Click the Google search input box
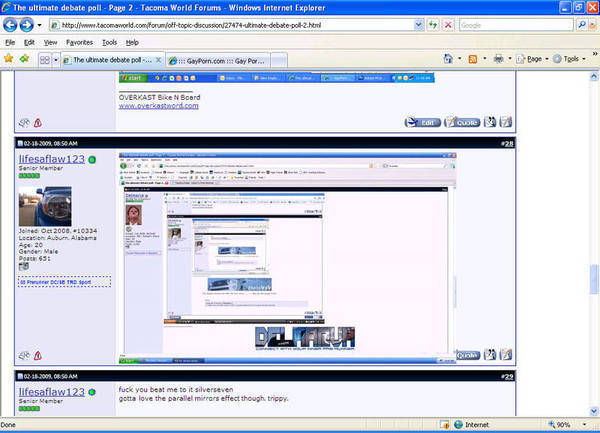 coord(516,25)
